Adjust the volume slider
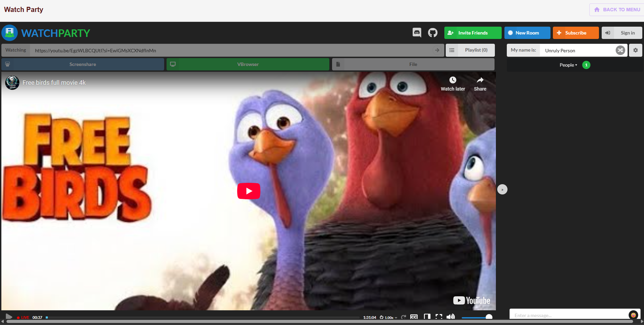The image size is (644, 325). pos(477,317)
